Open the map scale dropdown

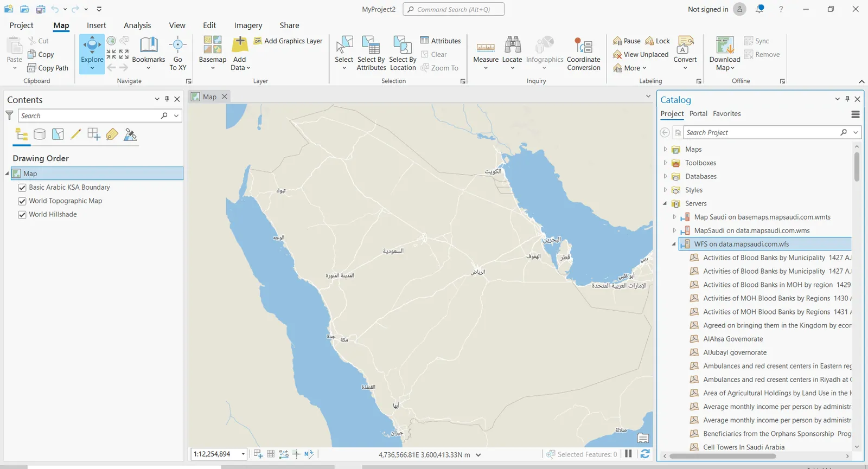(243, 454)
